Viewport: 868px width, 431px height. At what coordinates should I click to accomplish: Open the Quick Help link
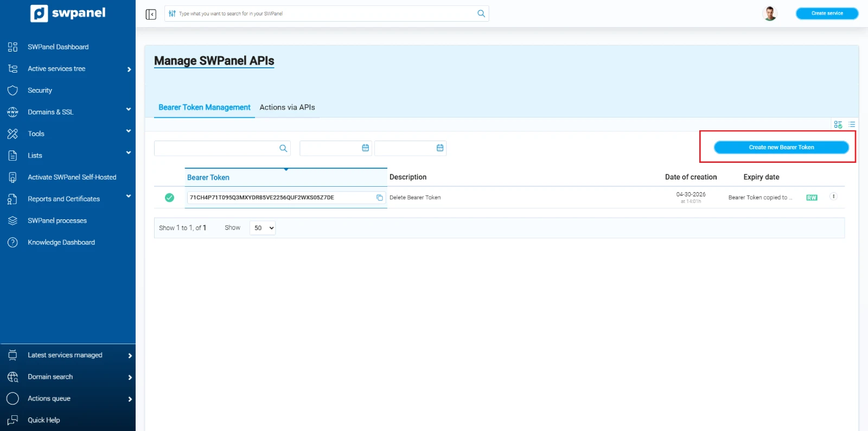[44, 420]
